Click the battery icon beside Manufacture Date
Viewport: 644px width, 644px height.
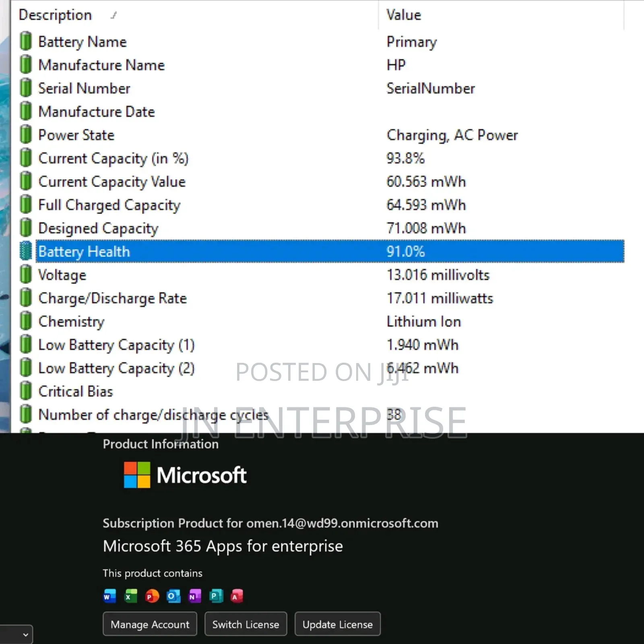(x=25, y=111)
